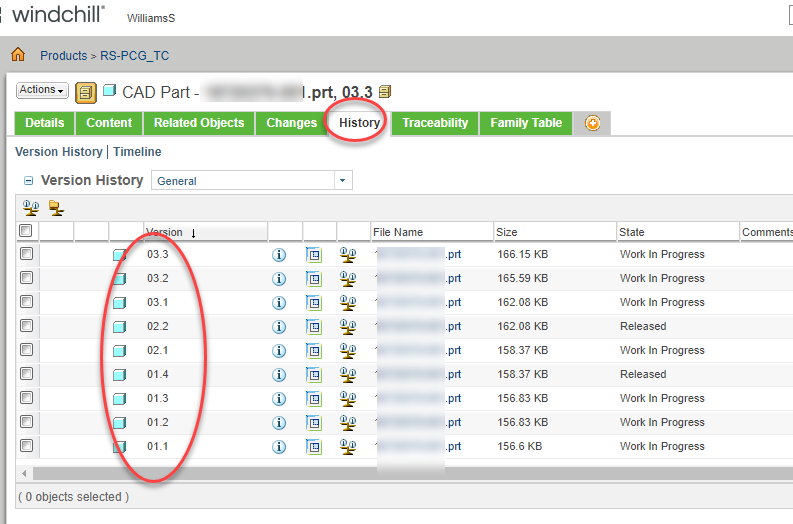Compare version 03.3 using scales icon
Viewport: 793px width, 524px height.
coord(348,255)
